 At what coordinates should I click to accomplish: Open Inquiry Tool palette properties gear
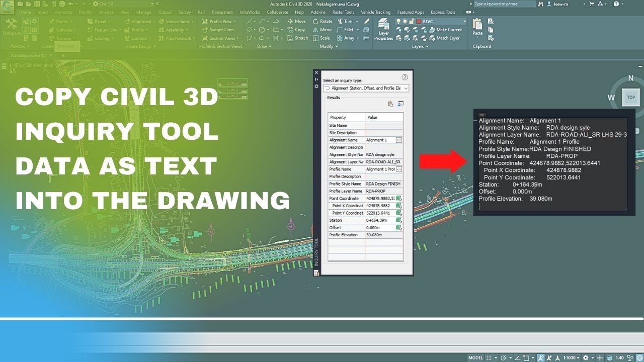(x=316, y=86)
